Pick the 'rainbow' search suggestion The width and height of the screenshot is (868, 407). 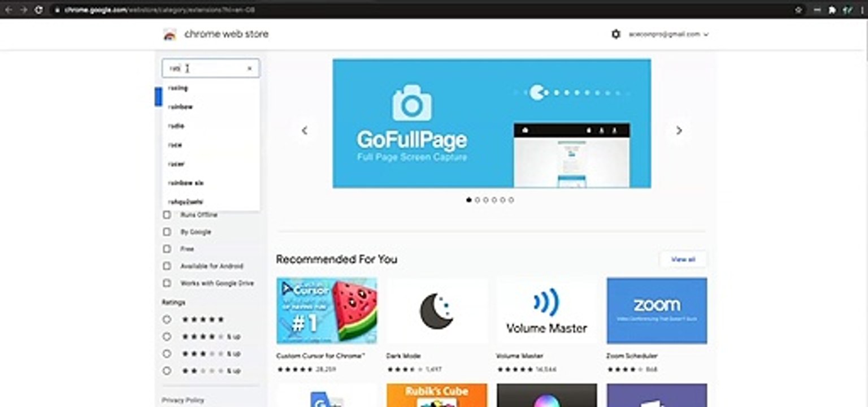click(211, 107)
